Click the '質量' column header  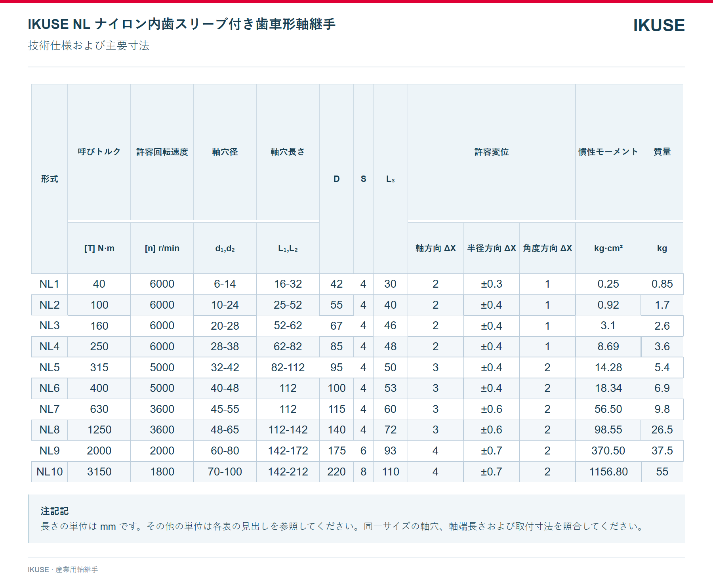coord(662,152)
